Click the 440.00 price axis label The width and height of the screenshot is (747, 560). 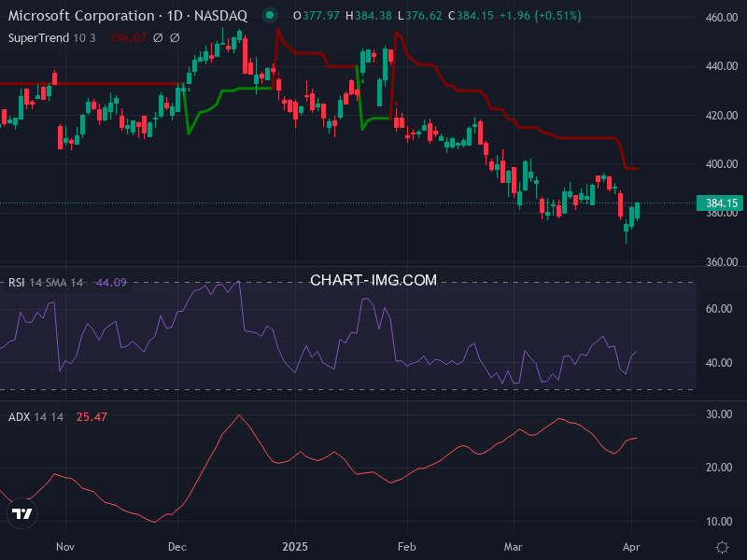722,66
